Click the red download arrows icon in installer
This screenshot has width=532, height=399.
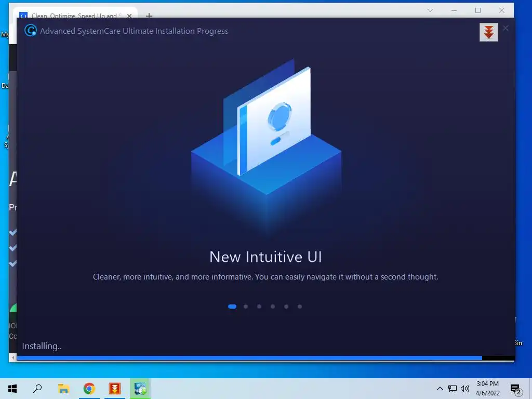click(488, 32)
